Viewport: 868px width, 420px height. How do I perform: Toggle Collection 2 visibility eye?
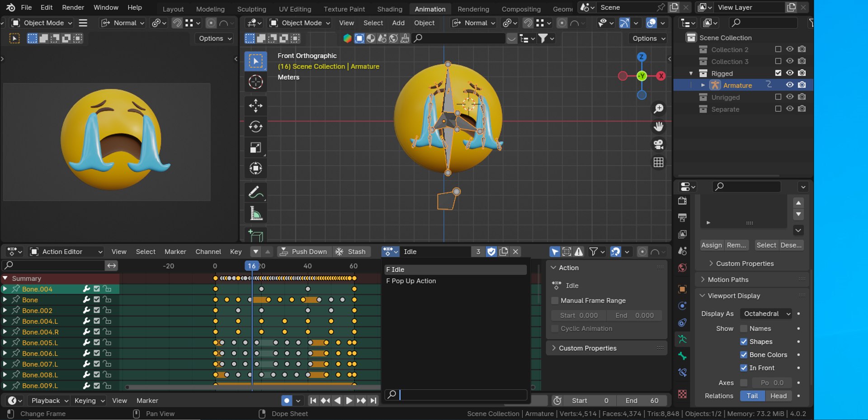pos(790,49)
